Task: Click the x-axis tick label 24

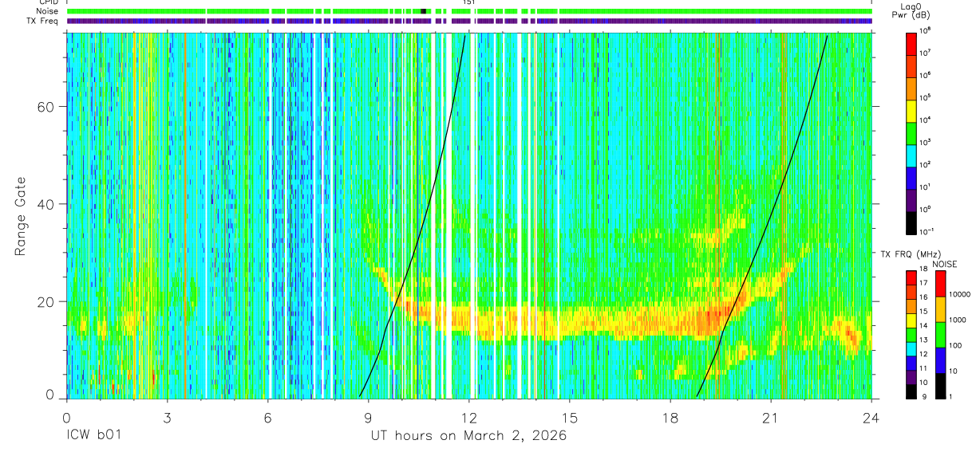Action: tap(871, 418)
